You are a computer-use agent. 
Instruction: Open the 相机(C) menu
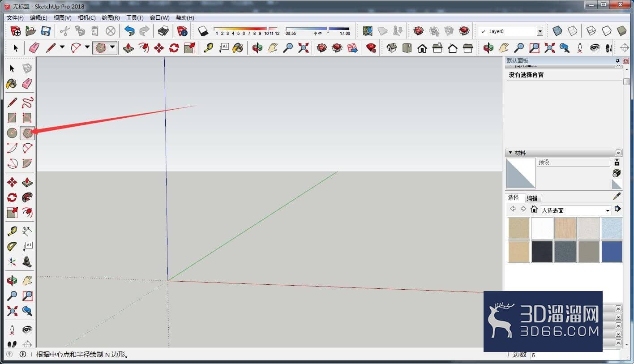pos(86,18)
